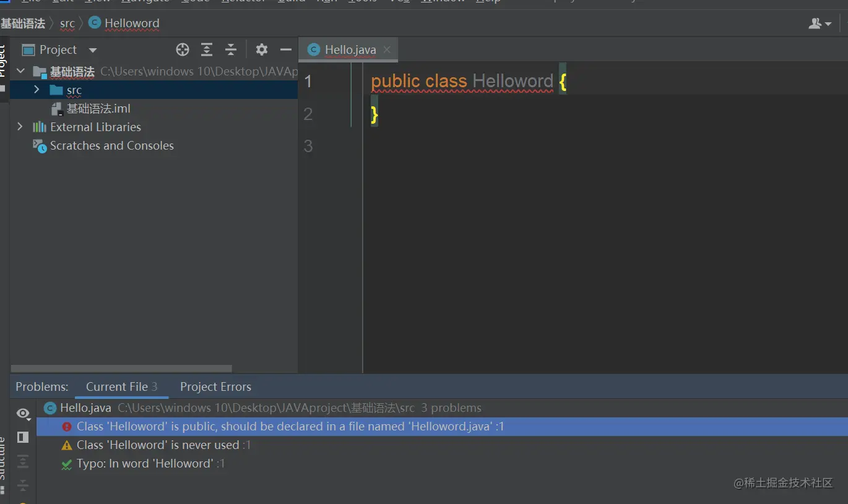Switch to the Current File problems tab

coord(121,387)
